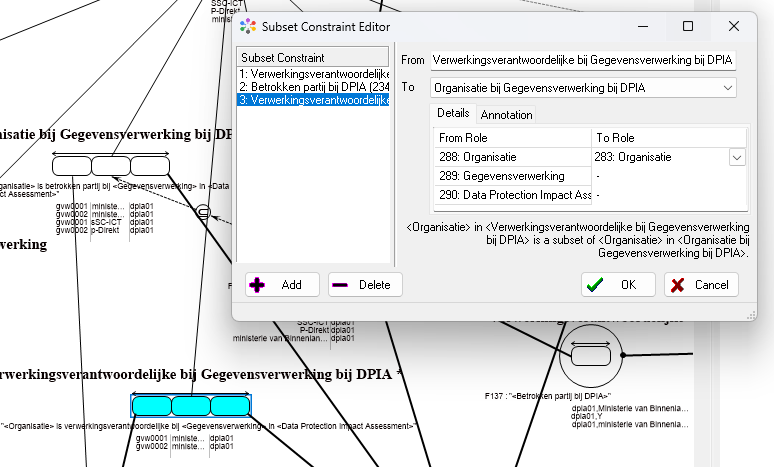774x467 pixels.
Task: Click the right cyan role box
Action: (230, 405)
